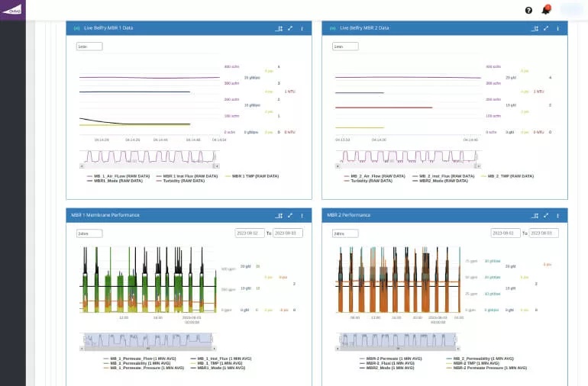Click right scroll arrow of MBR 2 Data range navigator
Image resolution: width=588 pixels, height=386 pixels.
(x=478, y=166)
